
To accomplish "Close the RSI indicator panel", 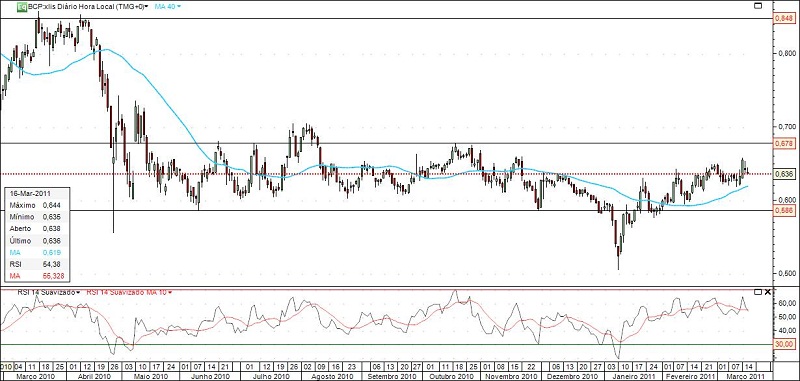I will pyautogui.click(x=767, y=292).
